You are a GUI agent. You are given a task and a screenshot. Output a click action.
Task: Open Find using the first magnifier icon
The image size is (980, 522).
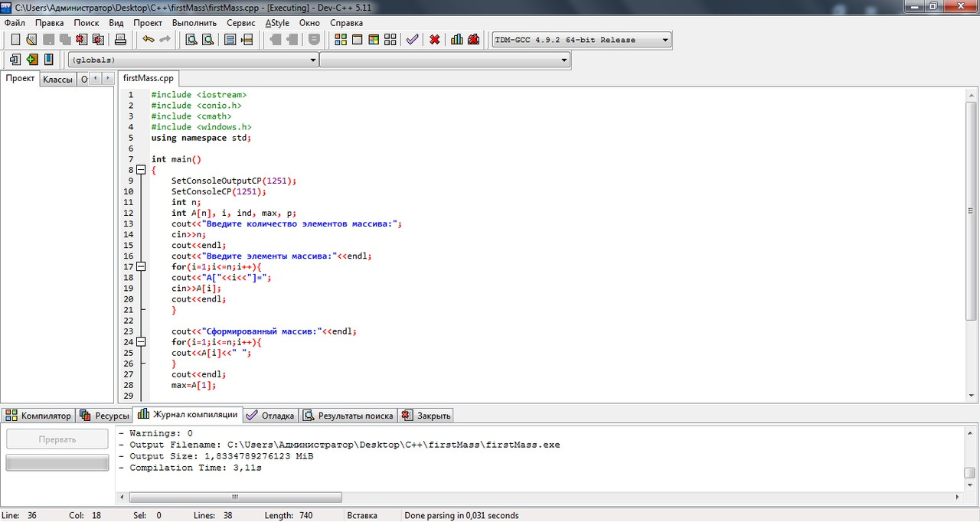coord(191,40)
